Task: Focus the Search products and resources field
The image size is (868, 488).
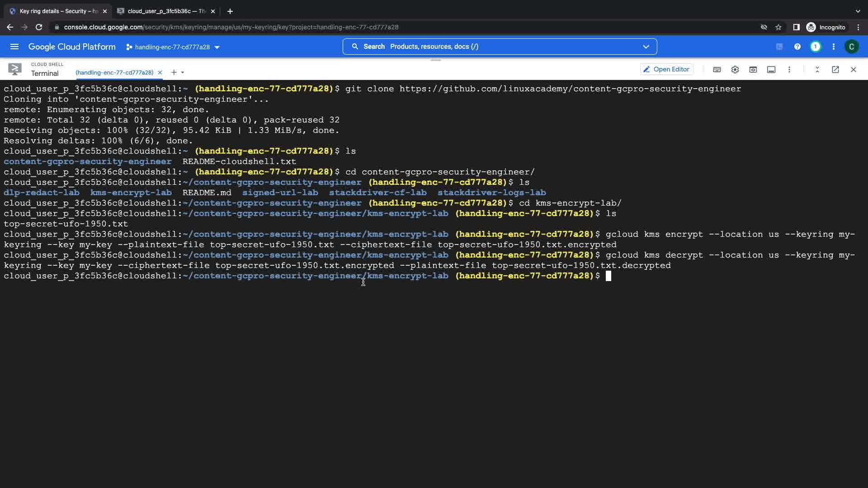Action: click(497, 47)
